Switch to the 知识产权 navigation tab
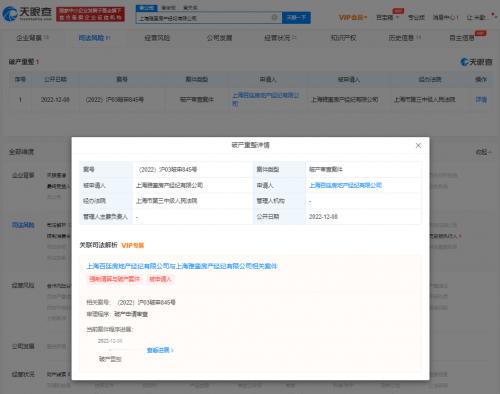This screenshot has height=394, width=500. point(343,38)
